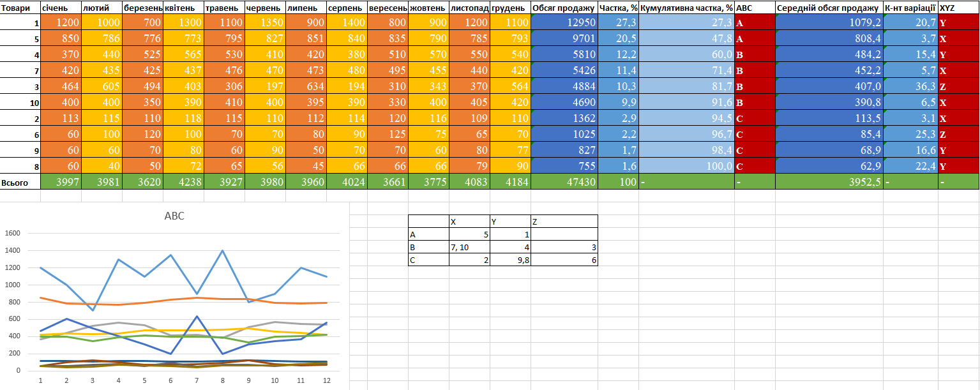
Task: Click the XYZ column header cell
Action: [x=958, y=8]
